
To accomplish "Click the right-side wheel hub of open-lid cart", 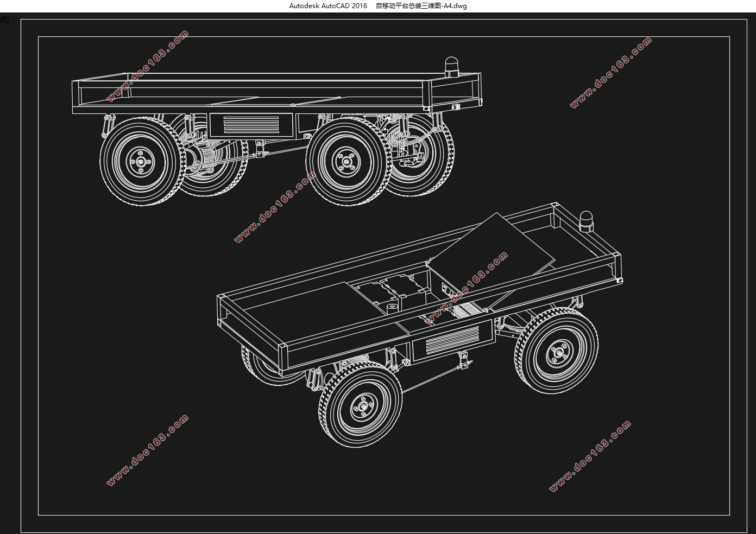I will pyautogui.click(x=559, y=352).
